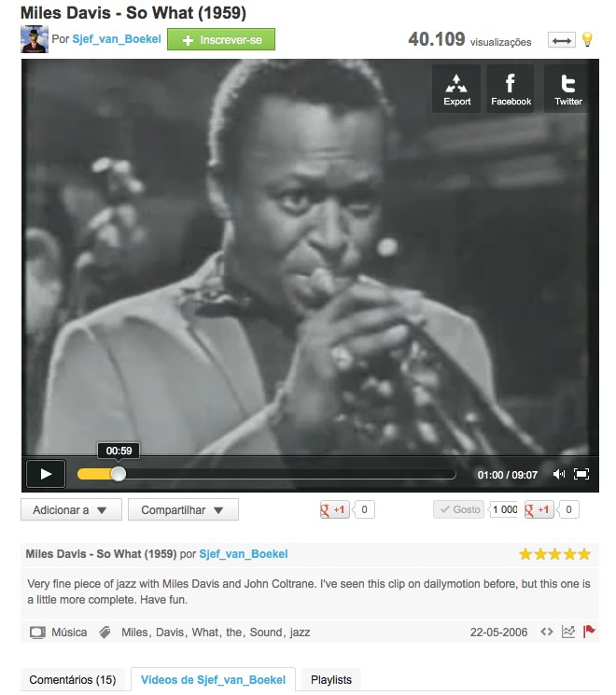Toggle the wide player size arrow button
The width and height of the screenshot is (616, 695).
click(562, 40)
